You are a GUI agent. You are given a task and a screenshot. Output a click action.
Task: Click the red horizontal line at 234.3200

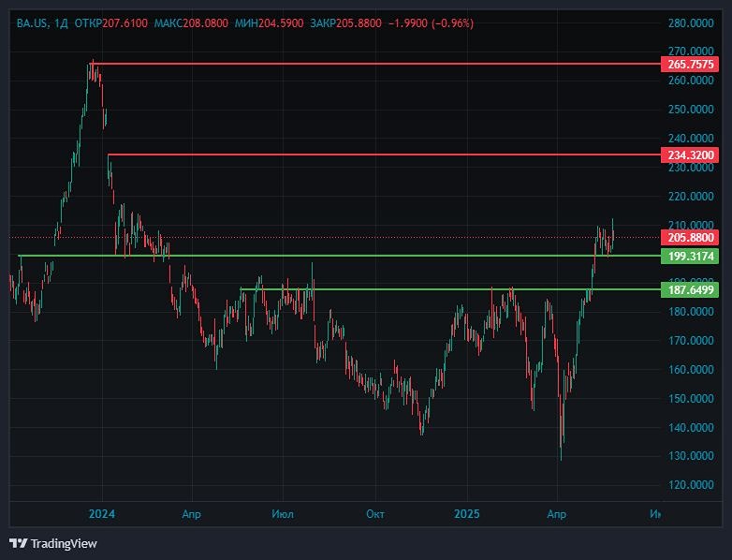383,155
